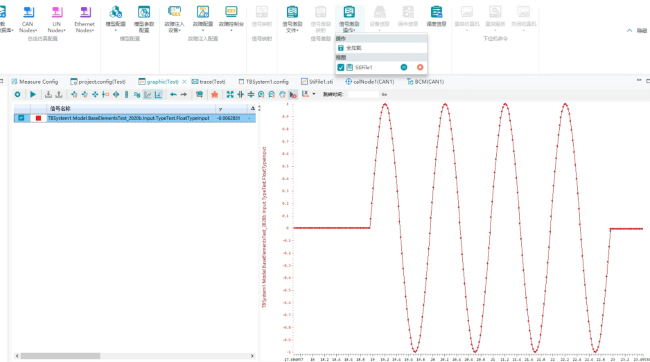Image resolution: width=650 pixels, height=362 pixels.
Task: Toggle the first line-chart view icon
Action: tap(148, 95)
